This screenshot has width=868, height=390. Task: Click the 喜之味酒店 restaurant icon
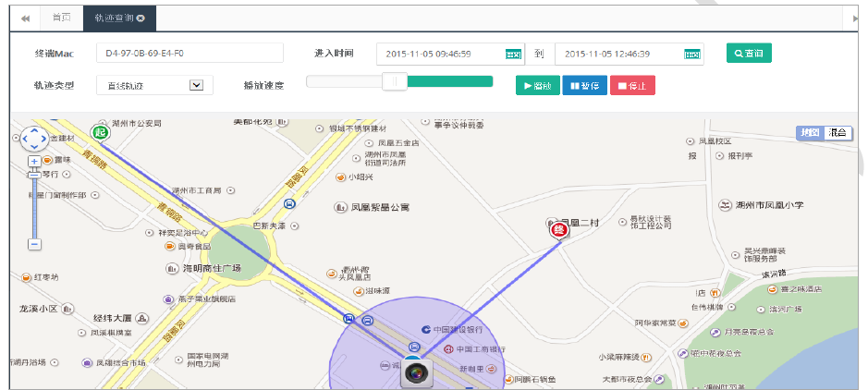pyautogui.click(x=772, y=289)
